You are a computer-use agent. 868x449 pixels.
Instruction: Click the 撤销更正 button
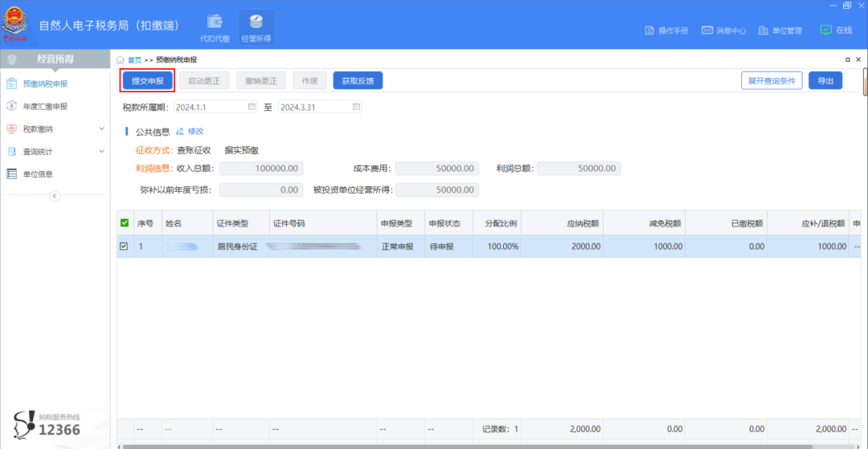click(261, 81)
